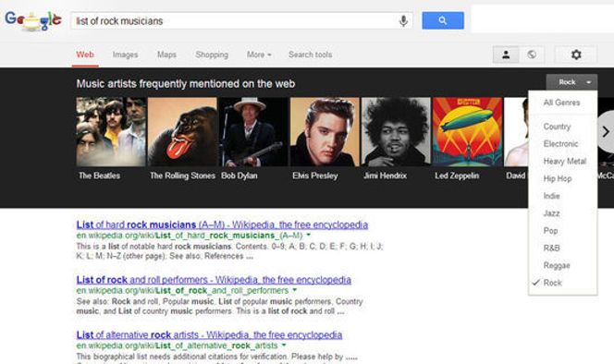Image resolution: width=614 pixels, height=364 pixels.
Task: Pick Indie genre option
Action: tap(563, 196)
